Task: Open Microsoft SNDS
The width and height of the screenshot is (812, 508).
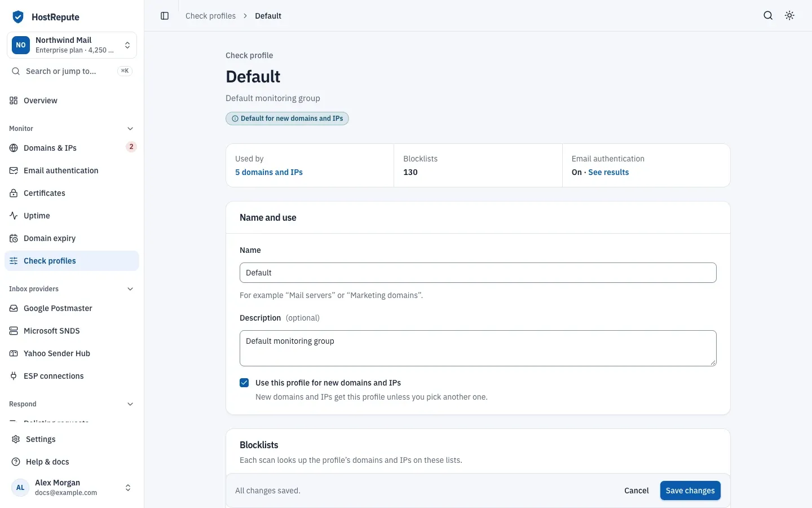Action: [x=72, y=331]
